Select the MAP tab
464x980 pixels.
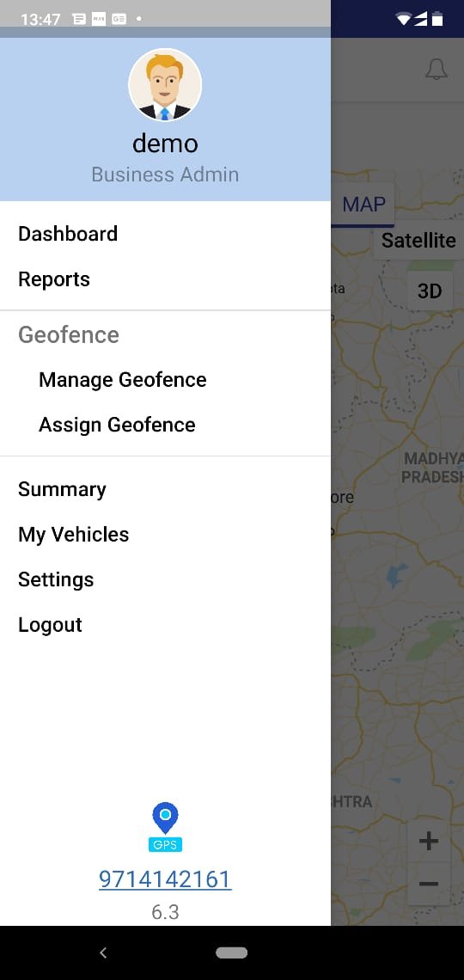(x=364, y=205)
